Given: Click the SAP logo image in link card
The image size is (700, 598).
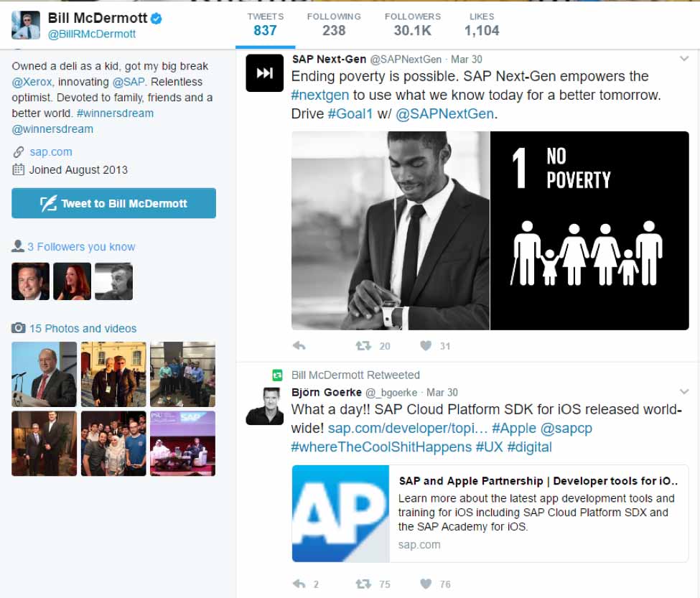Looking at the screenshot, I should (x=340, y=514).
